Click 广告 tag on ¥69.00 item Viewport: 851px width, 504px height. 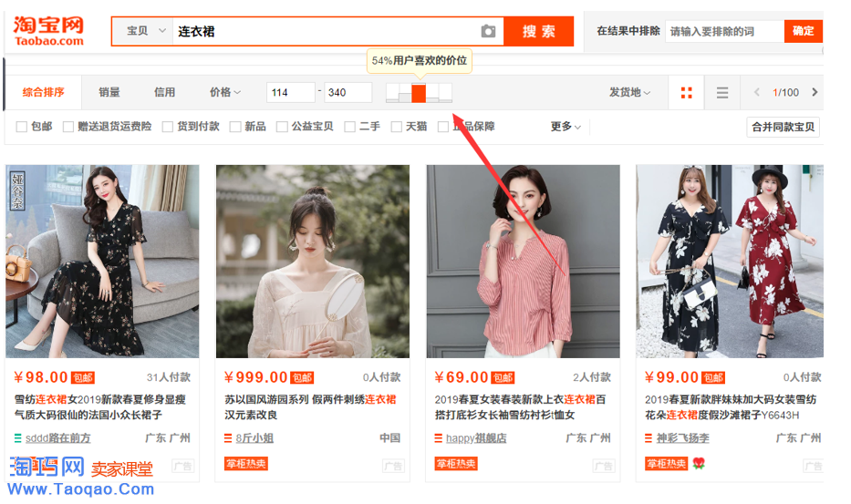pyautogui.click(x=604, y=466)
